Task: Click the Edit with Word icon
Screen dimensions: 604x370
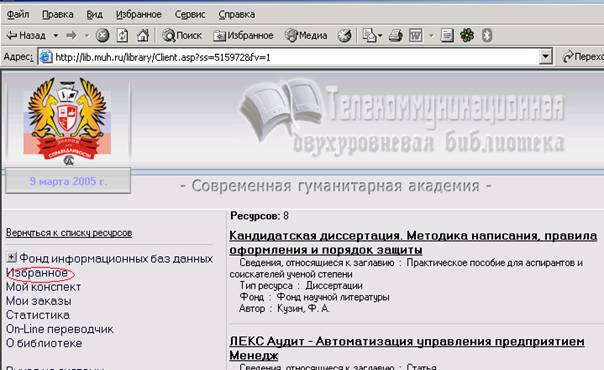Action: 416,36
